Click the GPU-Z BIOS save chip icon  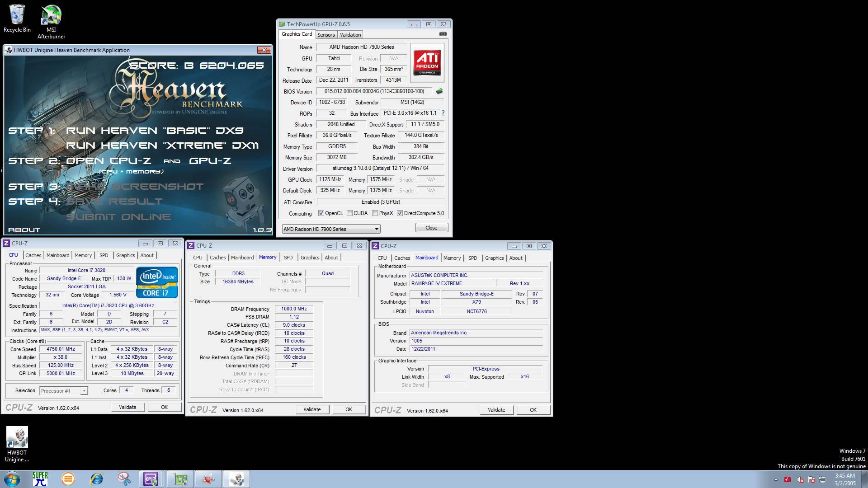point(439,91)
